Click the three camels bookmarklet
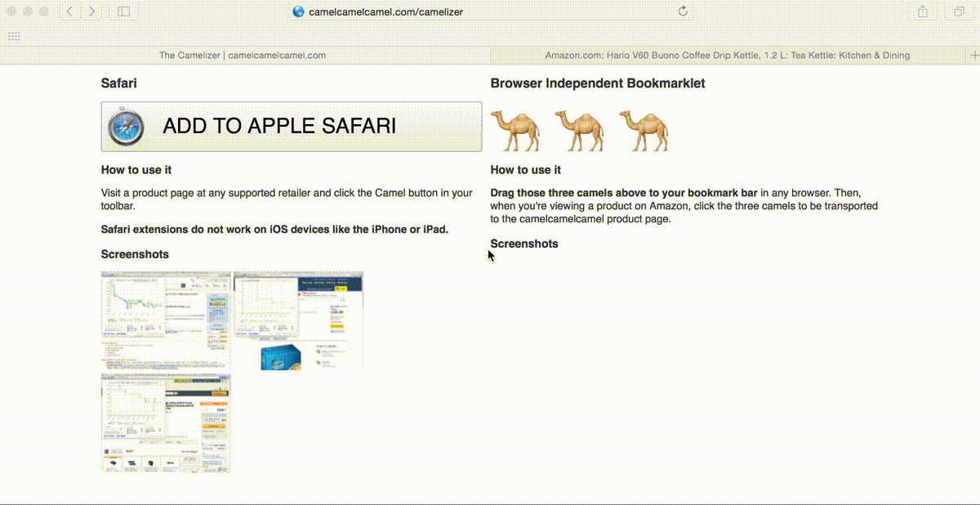Image resolution: width=980 pixels, height=505 pixels. [579, 130]
